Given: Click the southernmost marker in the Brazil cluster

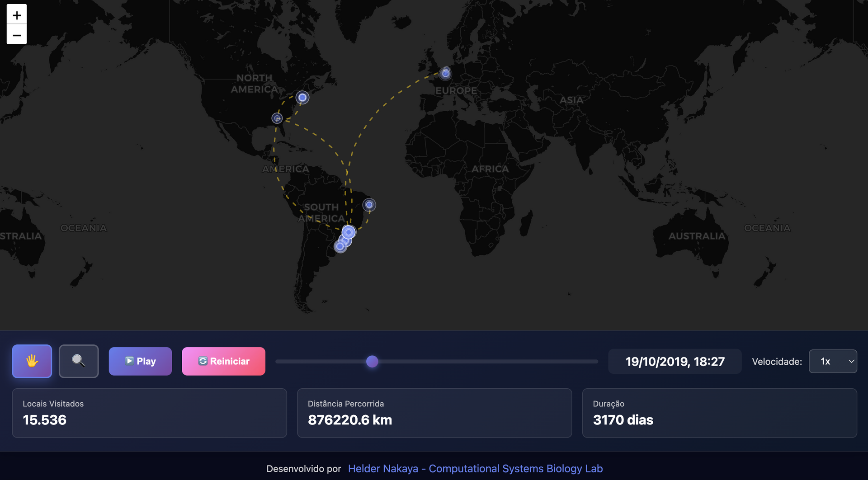Looking at the screenshot, I should 340,246.
